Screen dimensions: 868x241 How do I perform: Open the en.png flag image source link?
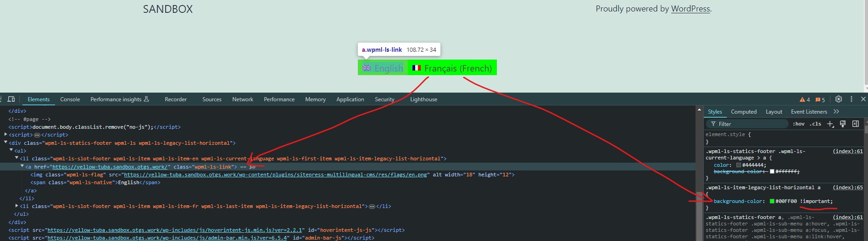click(275, 175)
